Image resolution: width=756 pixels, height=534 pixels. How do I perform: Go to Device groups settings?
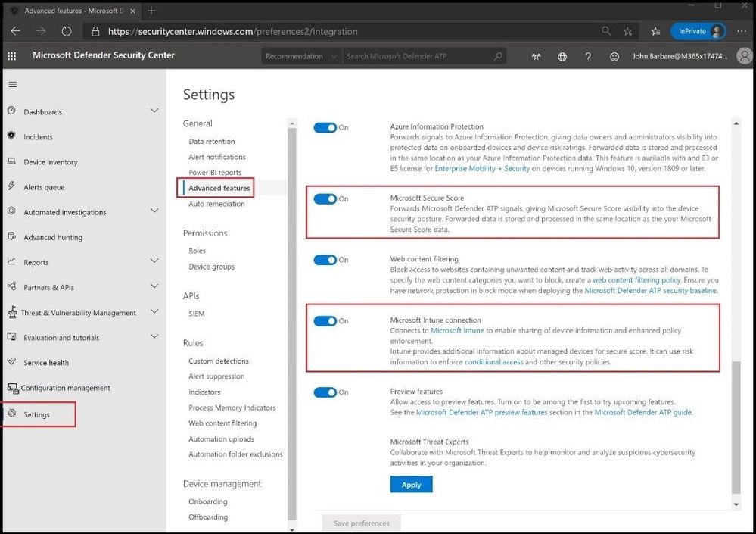pyautogui.click(x=212, y=267)
